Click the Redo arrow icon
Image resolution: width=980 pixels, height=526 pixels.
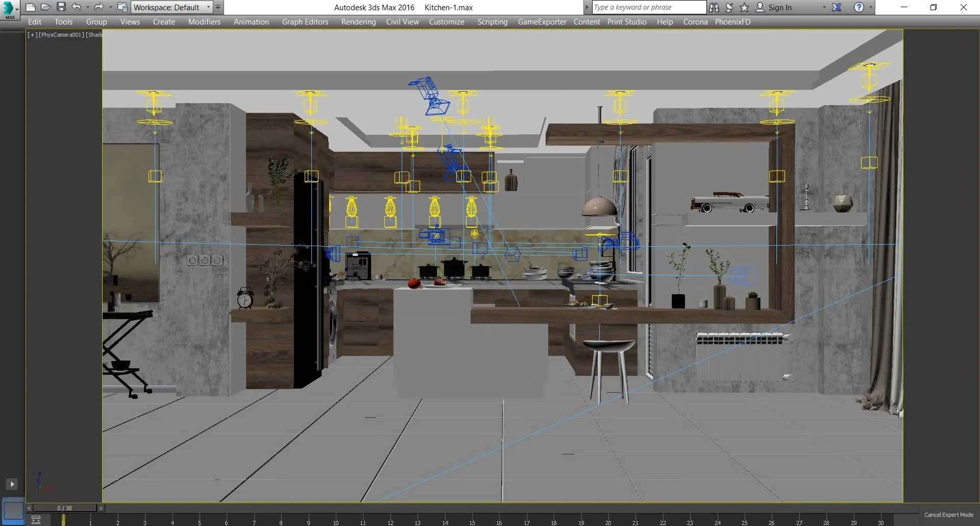(98, 7)
